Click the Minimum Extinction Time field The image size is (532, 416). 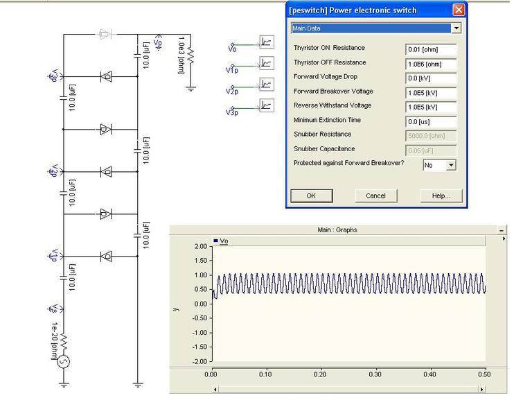(x=431, y=122)
